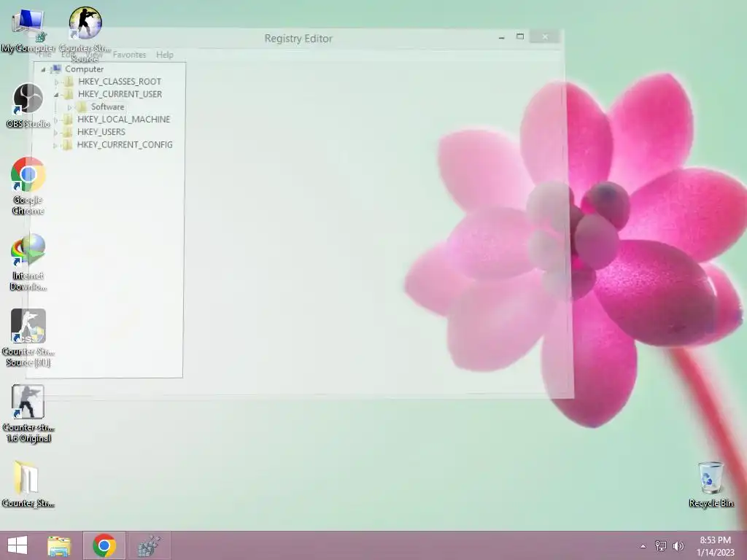747x560 pixels.
Task: Open the taskbar clock showing 8:53 PM
Action: click(716, 546)
